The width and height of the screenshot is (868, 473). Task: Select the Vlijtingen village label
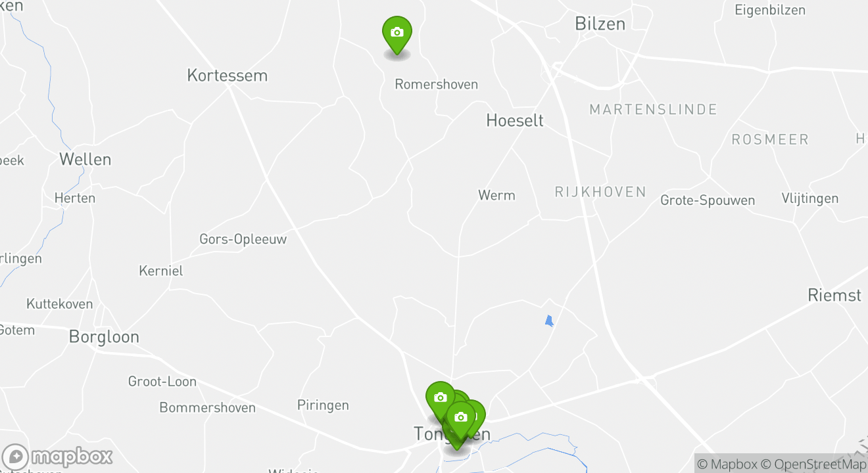[810, 198]
